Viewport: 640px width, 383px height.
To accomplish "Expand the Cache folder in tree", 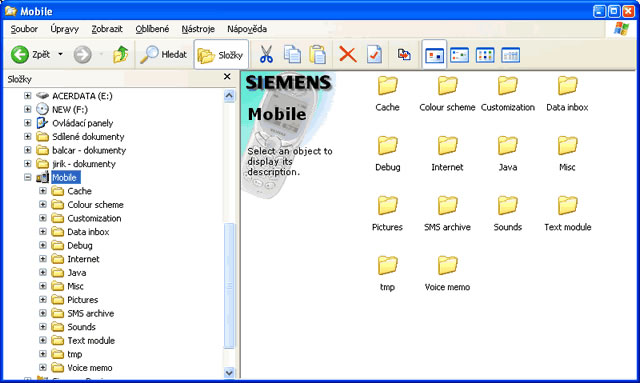I will [x=43, y=191].
